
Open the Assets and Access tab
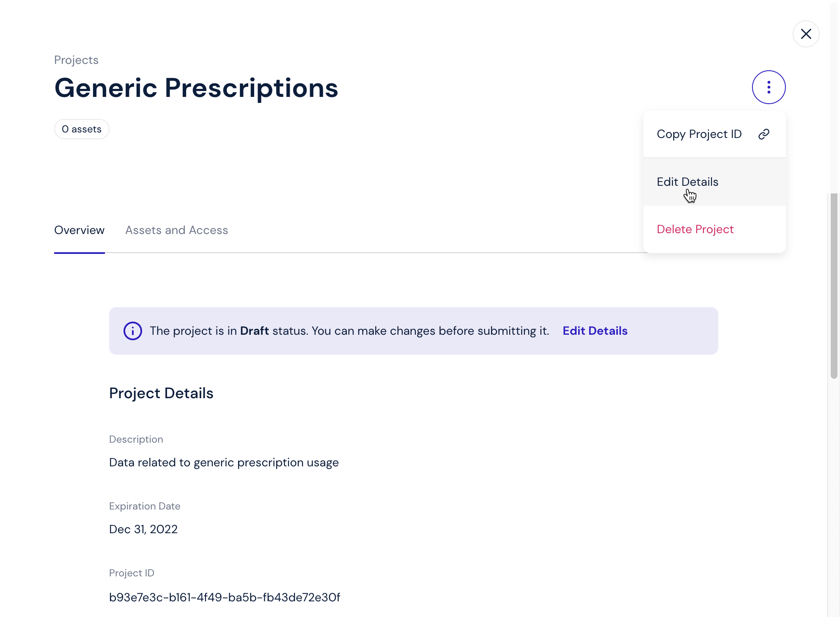(176, 230)
